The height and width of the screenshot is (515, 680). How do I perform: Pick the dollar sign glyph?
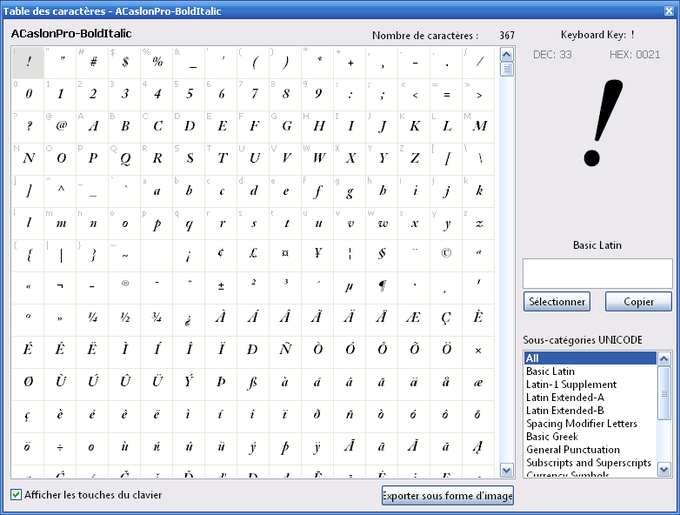pyautogui.click(x=125, y=62)
